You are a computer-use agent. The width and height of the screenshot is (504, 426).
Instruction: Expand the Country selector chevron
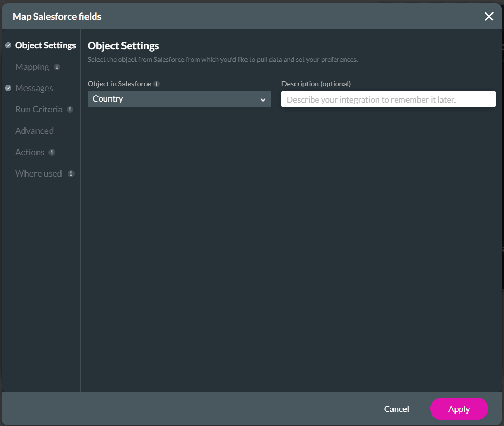coord(263,99)
